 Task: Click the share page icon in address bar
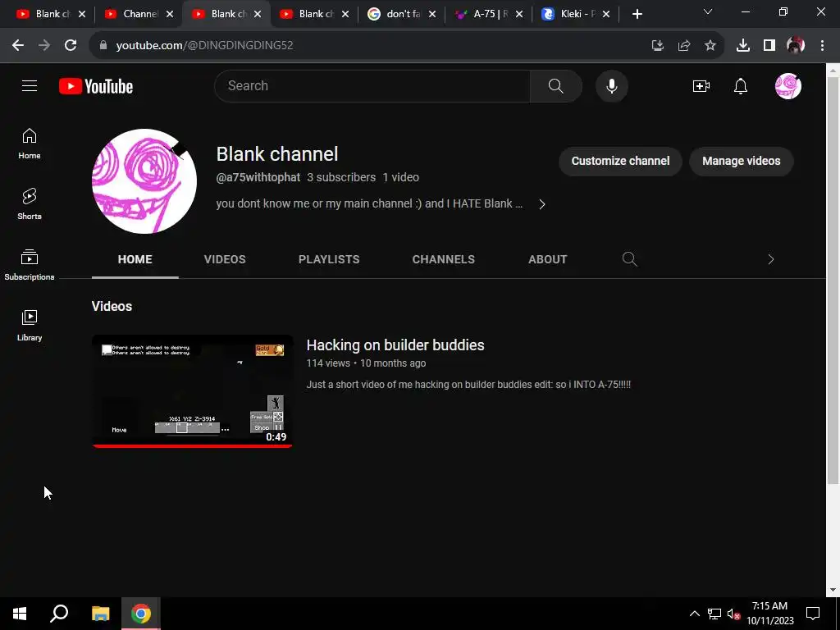pyautogui.click(x=683, y=45)
